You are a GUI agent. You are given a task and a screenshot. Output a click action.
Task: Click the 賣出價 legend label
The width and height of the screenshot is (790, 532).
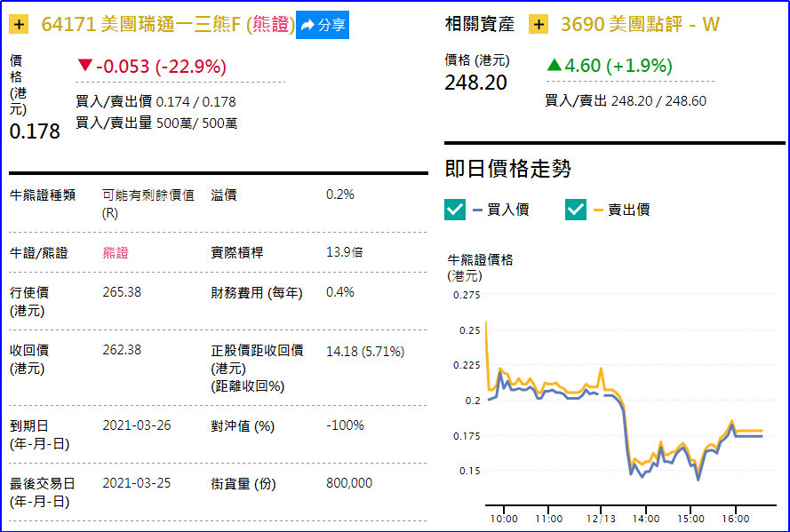point(629,210)
